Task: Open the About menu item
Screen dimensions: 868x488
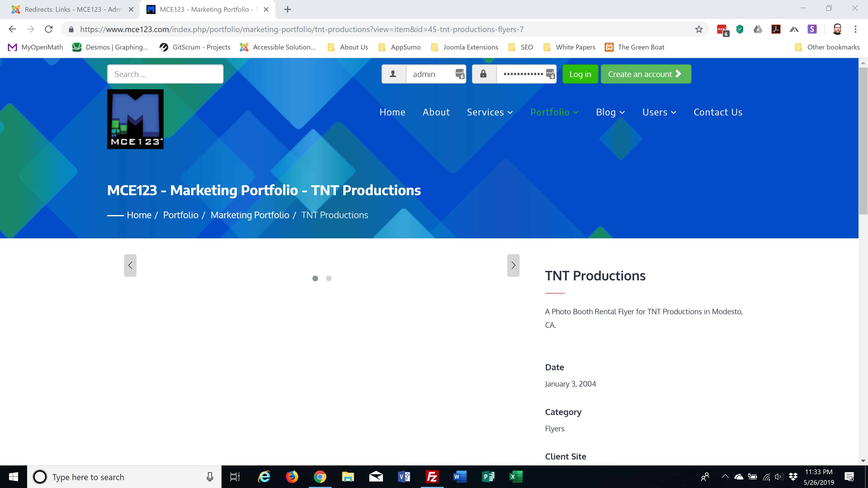Action: [x=436, y=112]
